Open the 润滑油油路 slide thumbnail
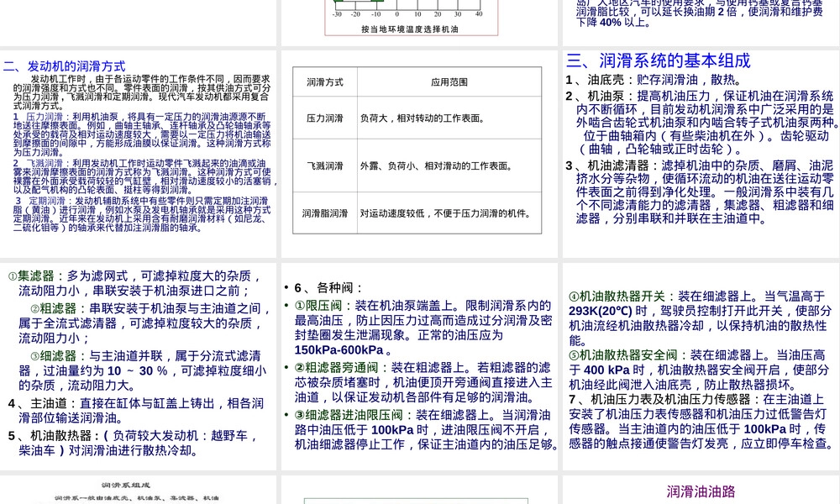The width and height of the screenshot is (840, 504). tap(701, 490)
